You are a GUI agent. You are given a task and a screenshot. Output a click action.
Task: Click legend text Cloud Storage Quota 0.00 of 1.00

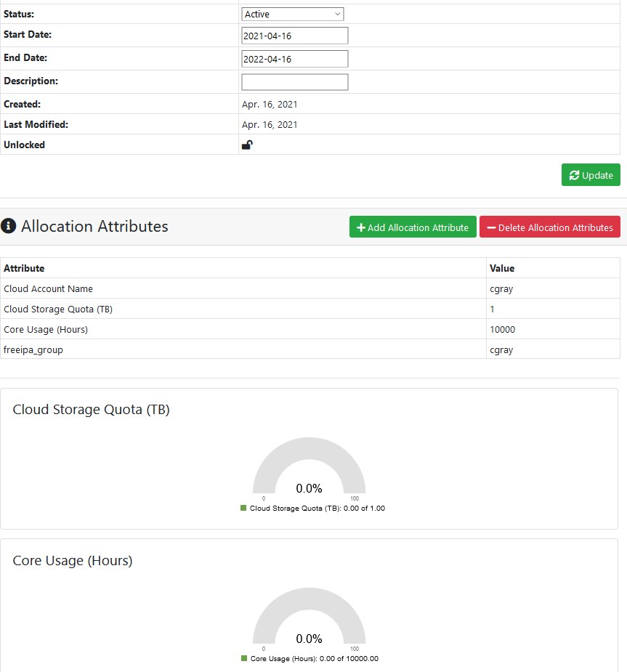317,509
